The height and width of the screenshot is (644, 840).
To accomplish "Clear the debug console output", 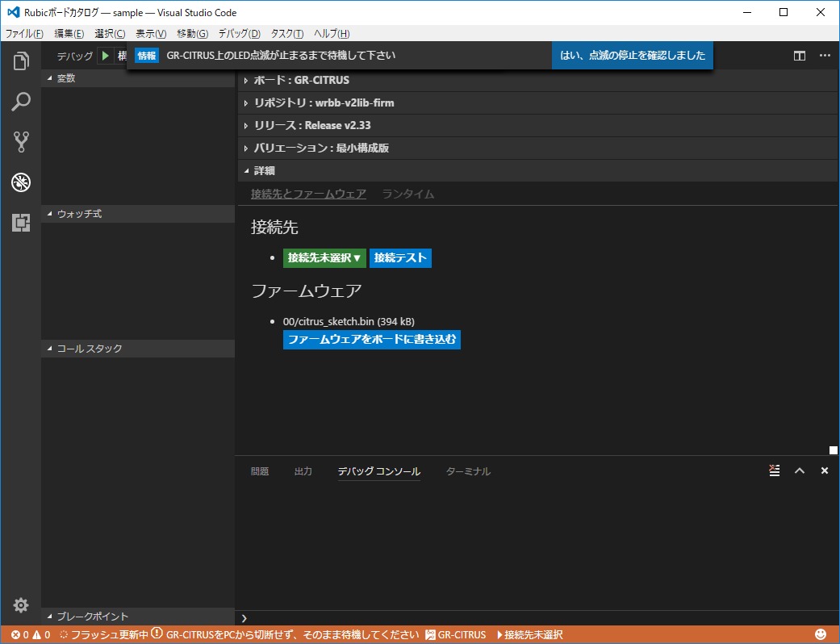I will [x=774, y=470].
